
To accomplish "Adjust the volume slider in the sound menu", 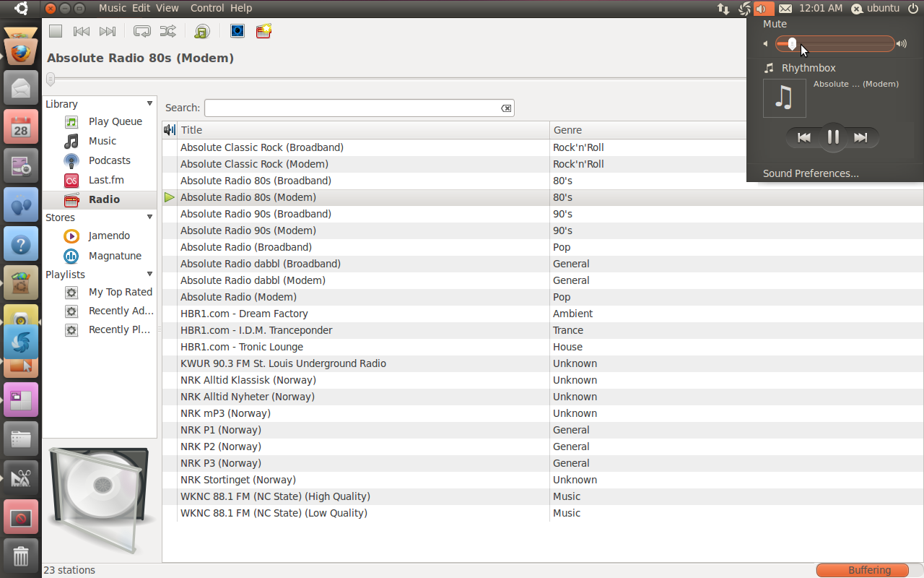I will 835,44.
